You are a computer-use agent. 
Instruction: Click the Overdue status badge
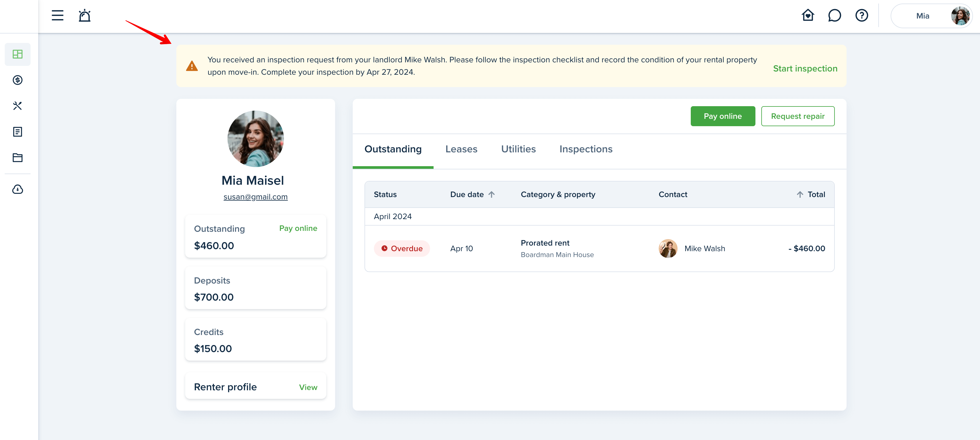click(x=402, y=249)
